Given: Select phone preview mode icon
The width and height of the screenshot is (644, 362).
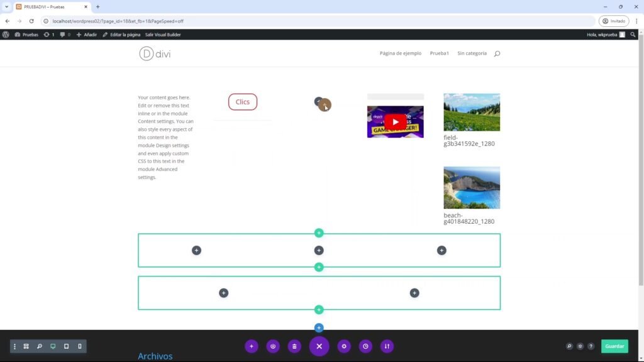Looking at the screenshot, I should click(80, 346).
